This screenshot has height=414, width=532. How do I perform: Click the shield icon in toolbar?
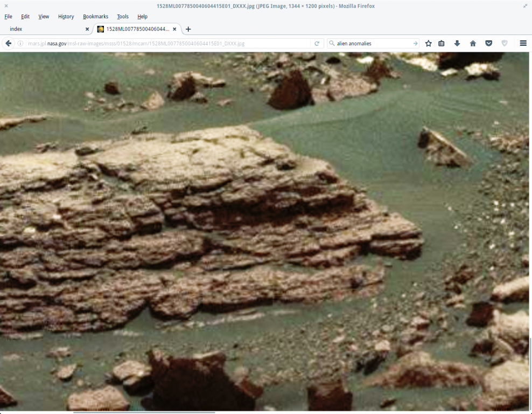(505, 43)
